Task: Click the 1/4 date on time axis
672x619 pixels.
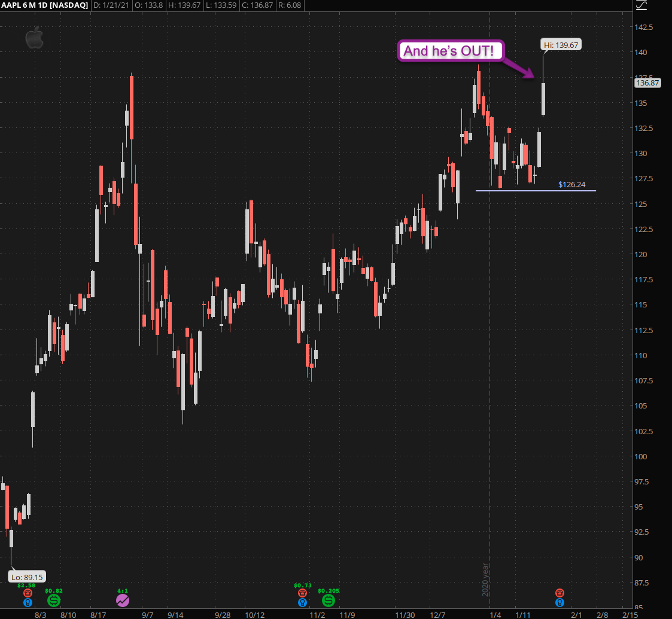Action: tap(495, 615)
